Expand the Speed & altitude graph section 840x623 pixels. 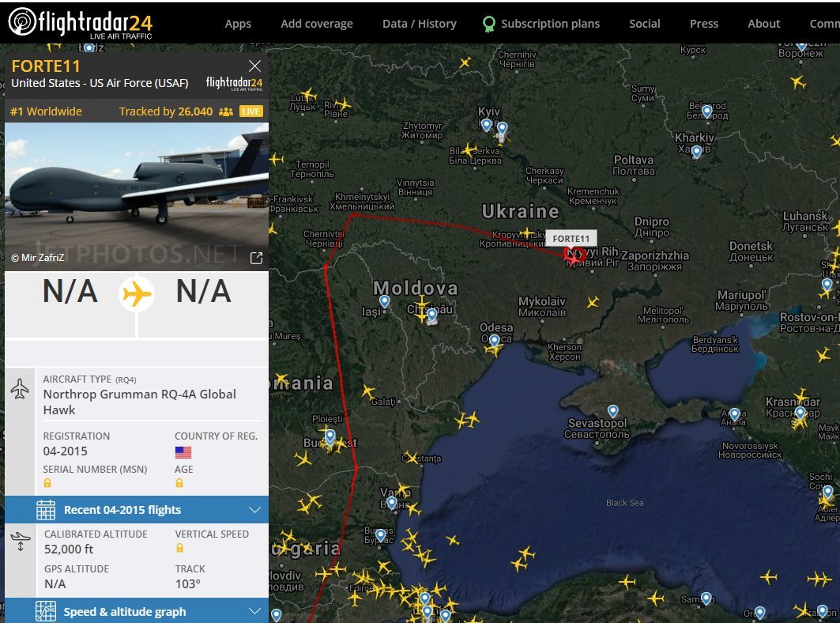pos(137,610)
